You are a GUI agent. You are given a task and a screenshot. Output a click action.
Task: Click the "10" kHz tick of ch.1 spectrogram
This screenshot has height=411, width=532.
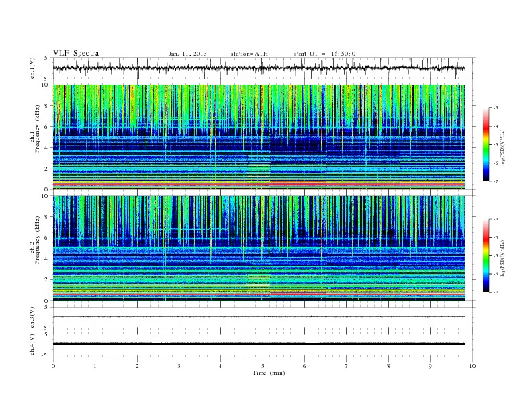point(46,85)
